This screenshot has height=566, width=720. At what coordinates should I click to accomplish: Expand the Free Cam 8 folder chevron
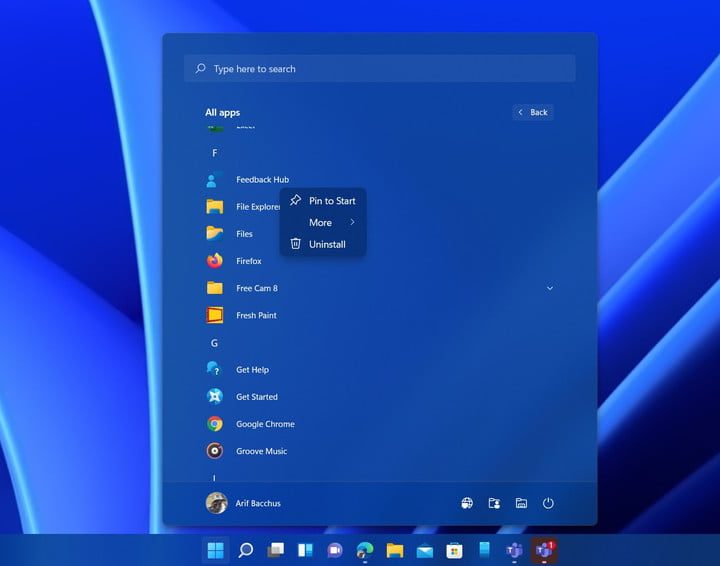pyautogui.click(x=550, y=288)
